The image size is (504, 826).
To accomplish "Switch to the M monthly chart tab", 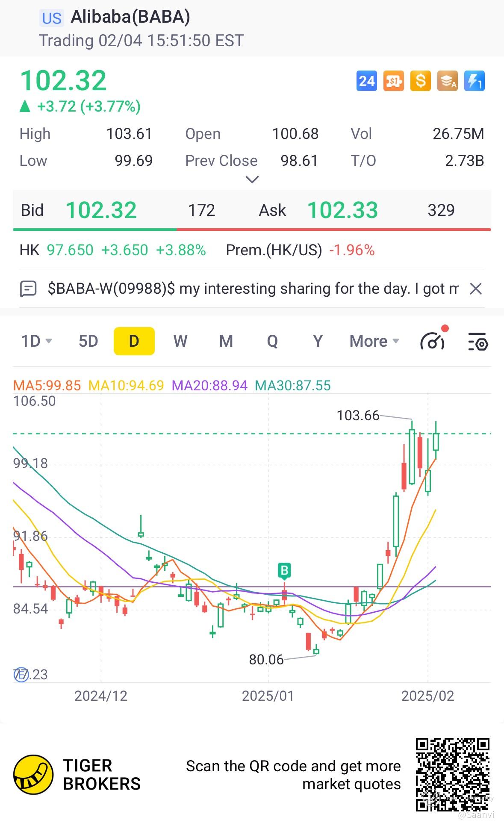I will (226, 341).
